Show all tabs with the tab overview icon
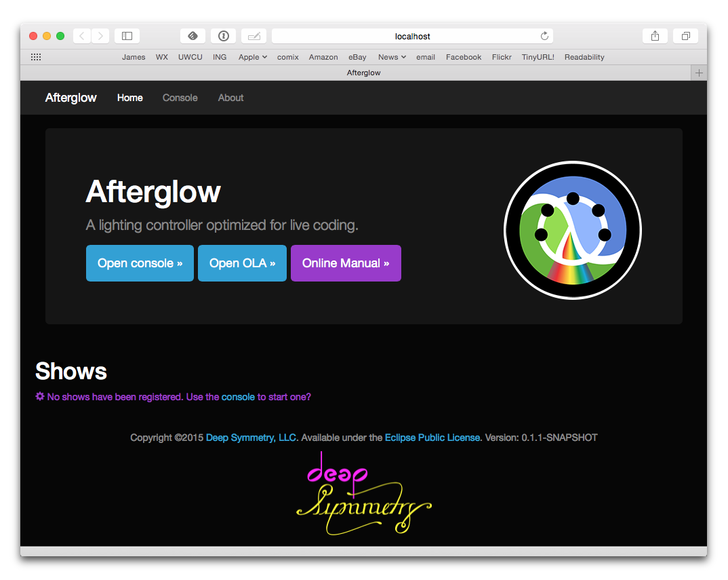 (685, 35)
